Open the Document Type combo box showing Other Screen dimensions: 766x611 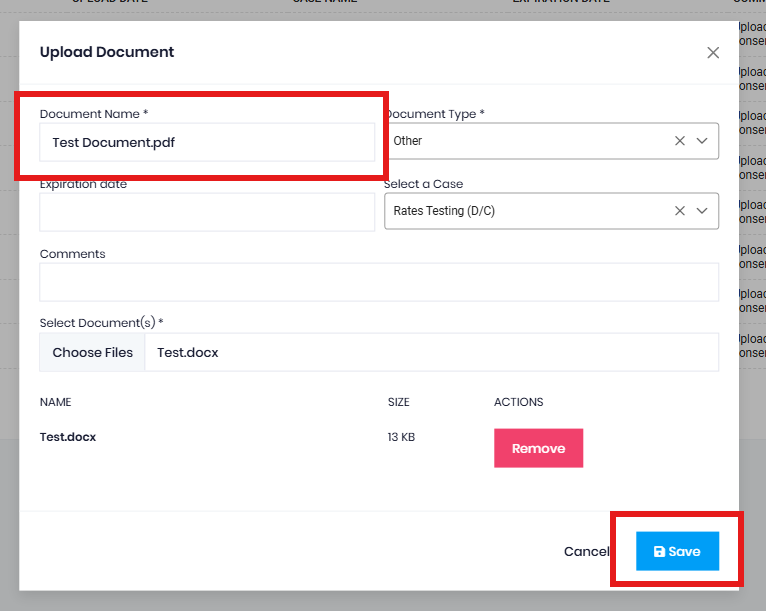click(x=551, y=141)
